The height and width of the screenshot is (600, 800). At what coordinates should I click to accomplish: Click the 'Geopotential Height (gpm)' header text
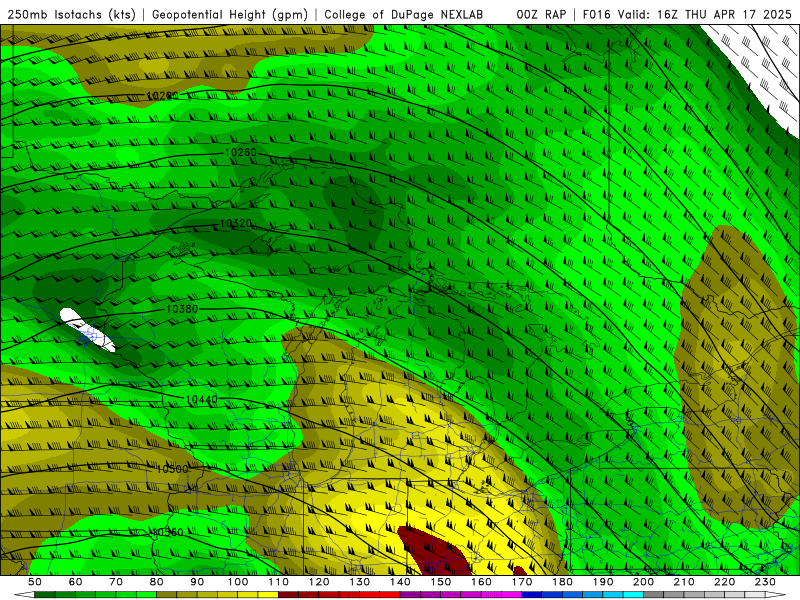pos(230,15)
